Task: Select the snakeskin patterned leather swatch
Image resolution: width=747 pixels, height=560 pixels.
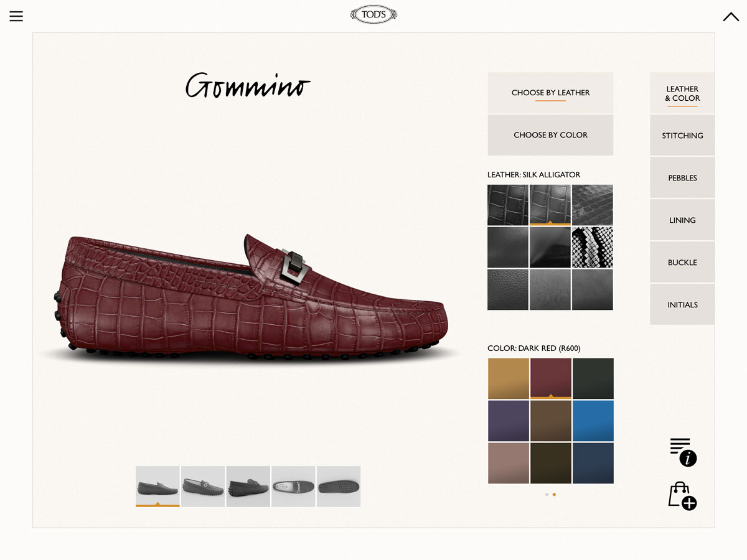Action: pos(592,247)
